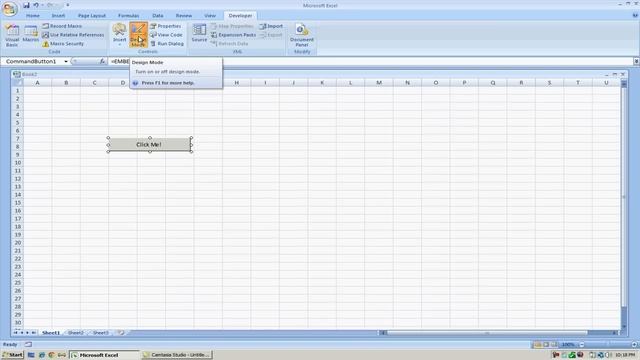Open the Formulas ribbon tab
Screen dimensions: 640x360
pos(129,16)
